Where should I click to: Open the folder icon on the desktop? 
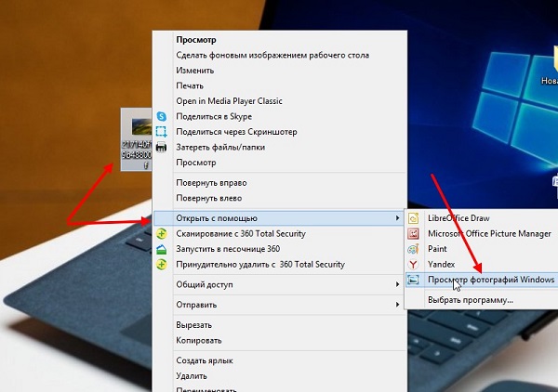pyautogui.click(x=555, y=61)
